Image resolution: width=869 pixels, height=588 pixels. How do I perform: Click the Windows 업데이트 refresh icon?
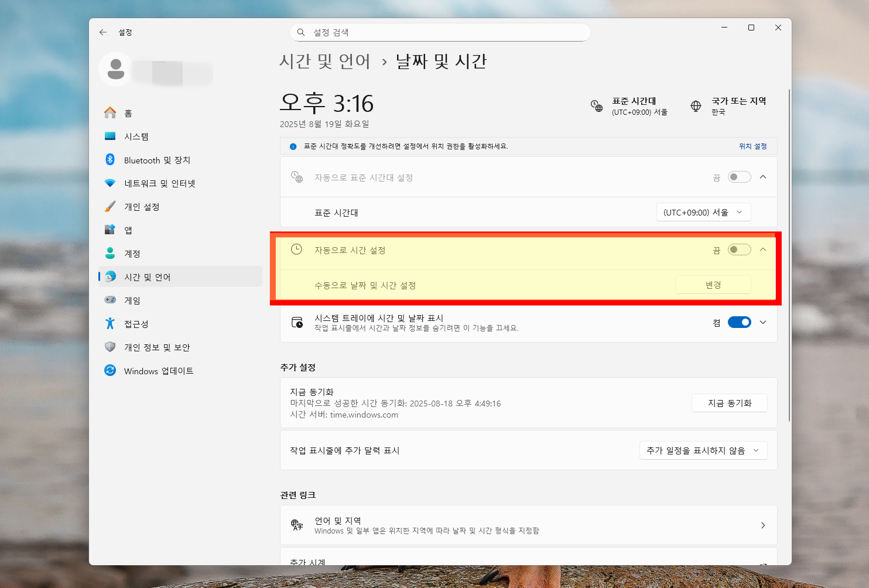click(x=110, y=370)
